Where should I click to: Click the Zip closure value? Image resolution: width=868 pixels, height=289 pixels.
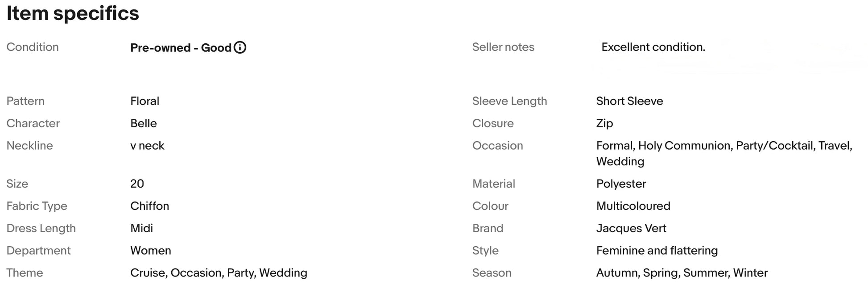[604, 123]
